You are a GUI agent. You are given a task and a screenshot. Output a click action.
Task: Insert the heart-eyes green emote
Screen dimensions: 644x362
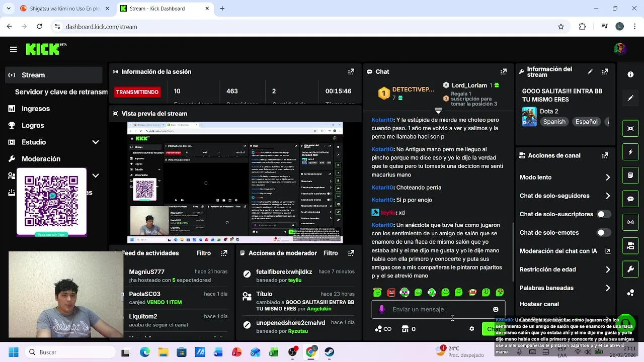(500, 292)
